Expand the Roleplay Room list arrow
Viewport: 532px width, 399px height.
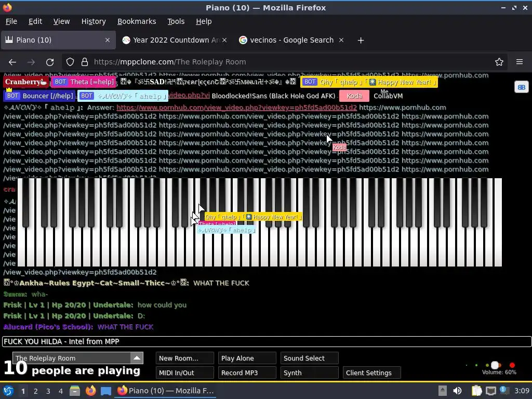point(137,358)
